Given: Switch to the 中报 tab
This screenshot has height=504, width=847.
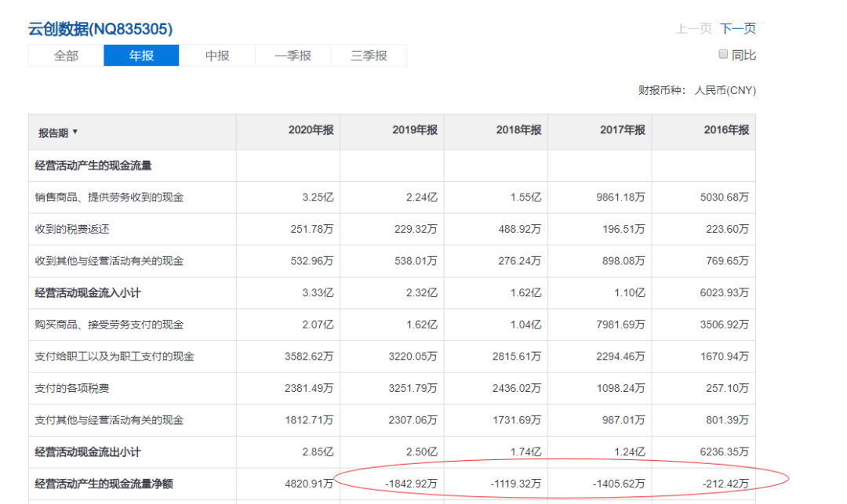Looking at the screenshot, I should (x=217, y=56).
